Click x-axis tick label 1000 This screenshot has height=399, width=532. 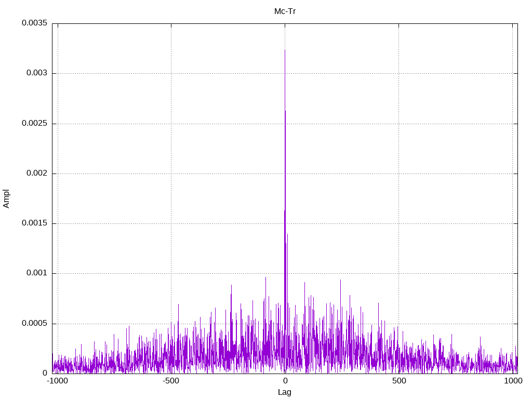pos(513,381)
